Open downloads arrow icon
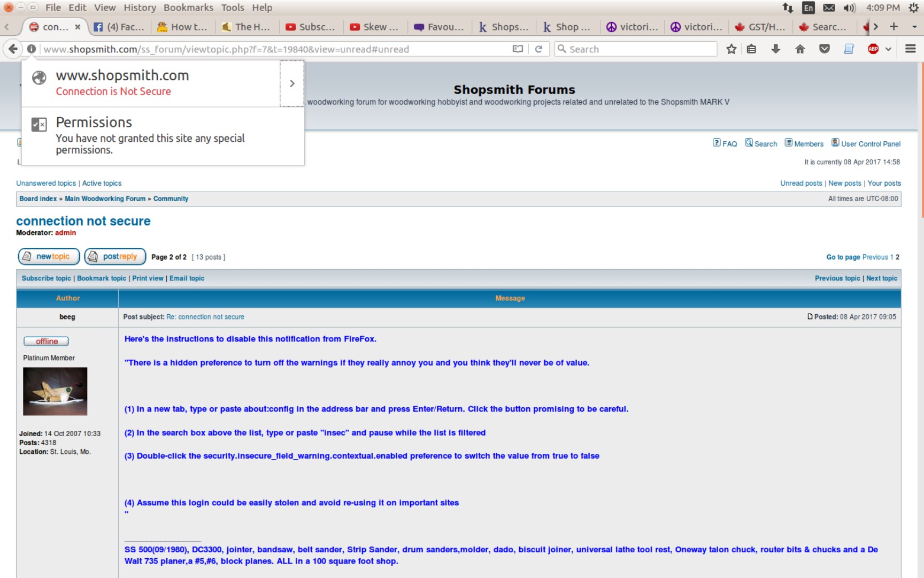Screen dimensions: 924x578 tap(775, 49)
